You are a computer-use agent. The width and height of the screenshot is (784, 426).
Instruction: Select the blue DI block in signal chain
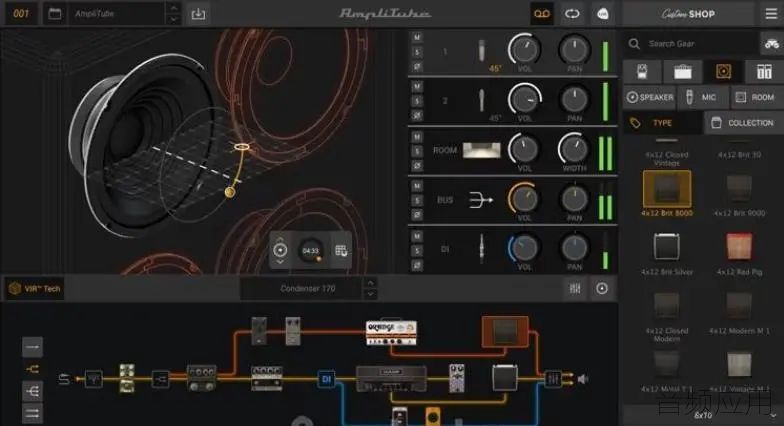coord(326,379)
